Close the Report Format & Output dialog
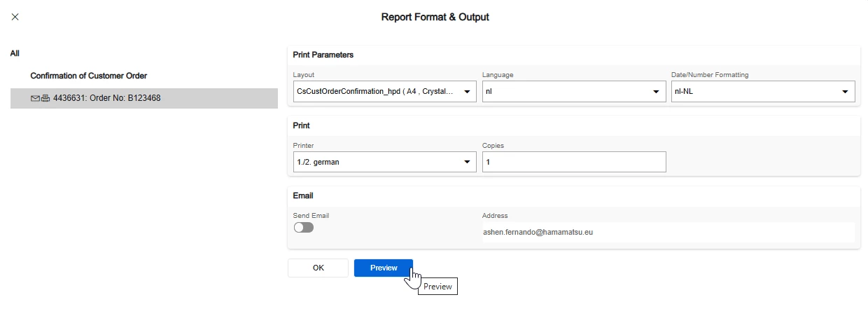Viewport: 868px width, 309px height. click(15, 17)
